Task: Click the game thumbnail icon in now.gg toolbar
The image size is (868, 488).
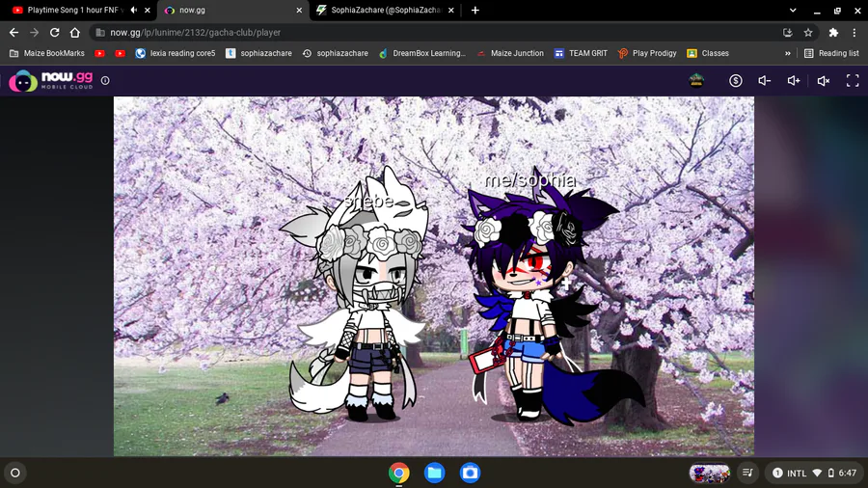Action: [696, 81]
